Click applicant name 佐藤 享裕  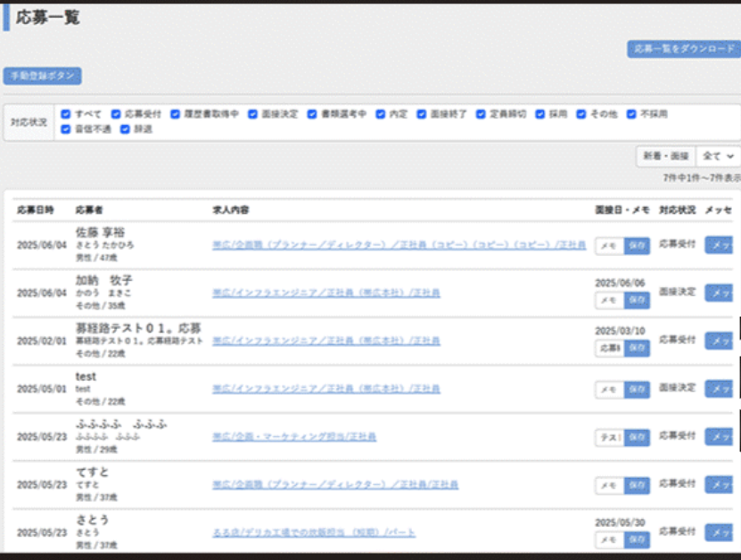100,232
